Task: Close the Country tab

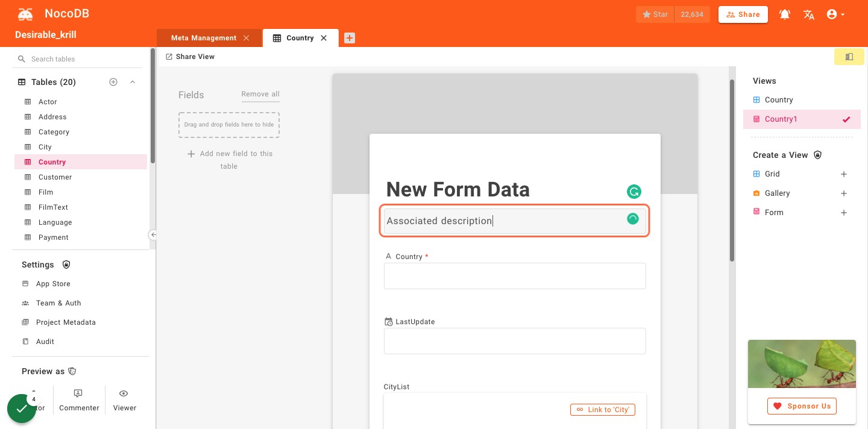Action: [x=324, y=38]
